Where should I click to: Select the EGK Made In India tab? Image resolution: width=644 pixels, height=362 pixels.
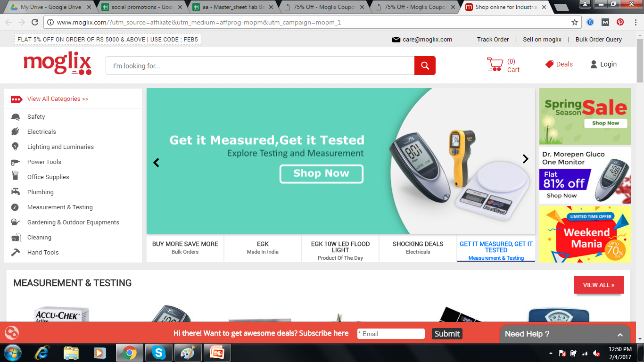(263, 248)
